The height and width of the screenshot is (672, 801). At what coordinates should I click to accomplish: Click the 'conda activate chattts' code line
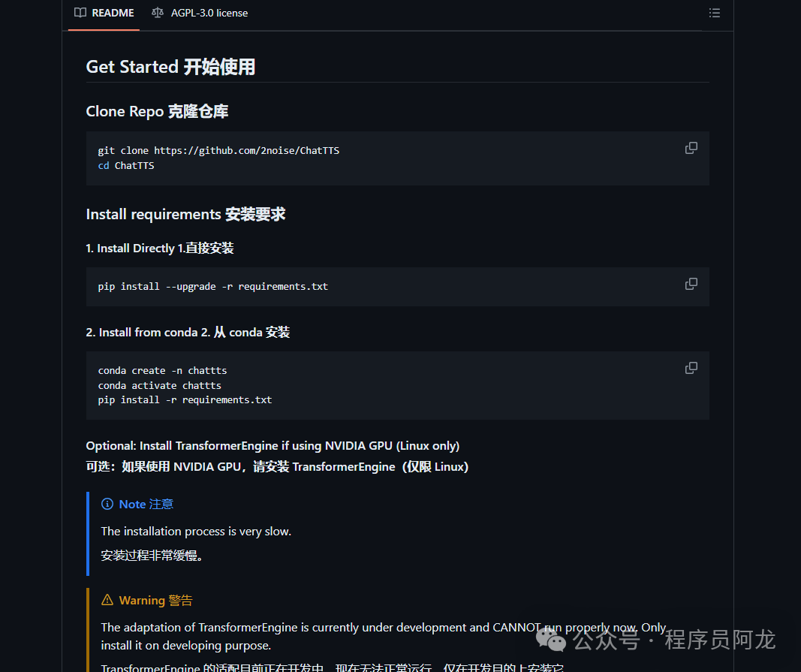tap(159, 385)
